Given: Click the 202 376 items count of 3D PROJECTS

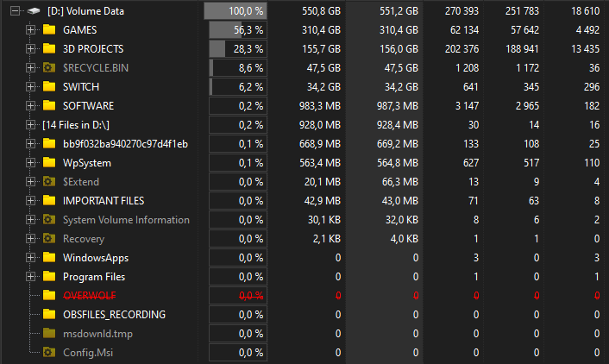Looking at the screenshot, I should (461, 49).
